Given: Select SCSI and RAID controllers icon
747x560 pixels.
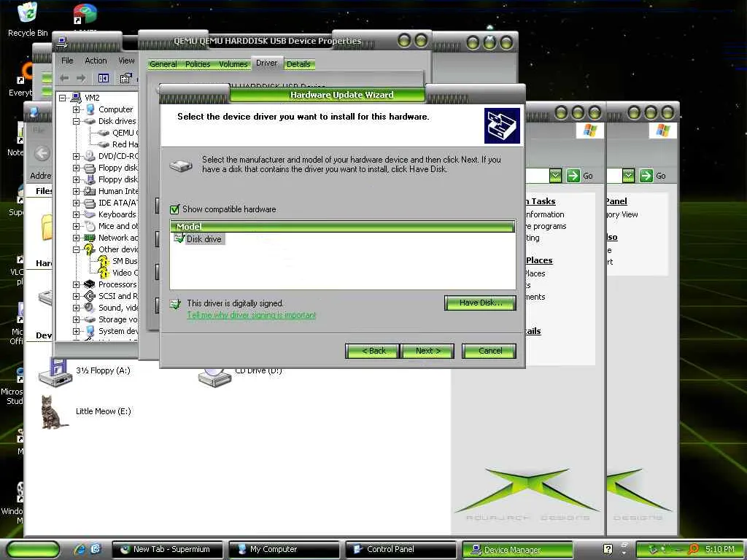Looking at the screenshot, I should coord(90,296).
